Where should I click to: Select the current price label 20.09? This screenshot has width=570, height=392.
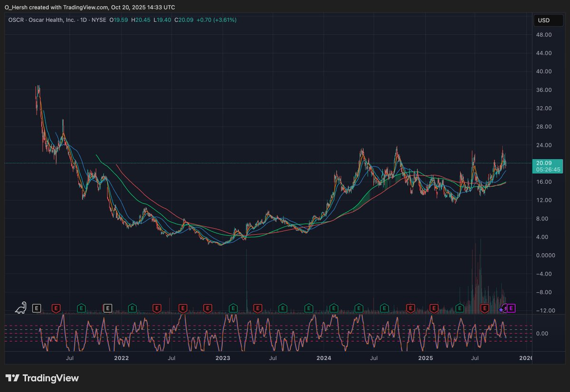pos(544,163)
